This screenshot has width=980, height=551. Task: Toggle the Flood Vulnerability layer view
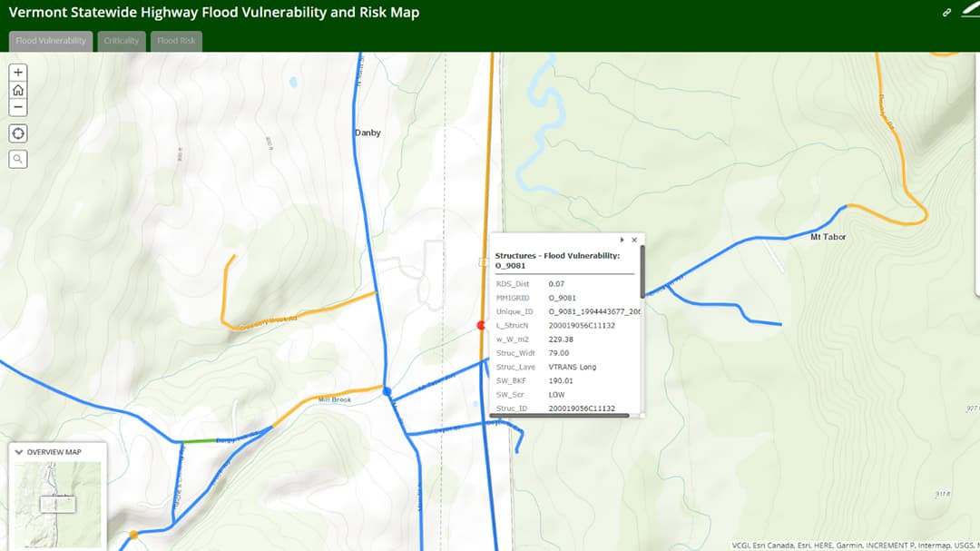[50, 41]
